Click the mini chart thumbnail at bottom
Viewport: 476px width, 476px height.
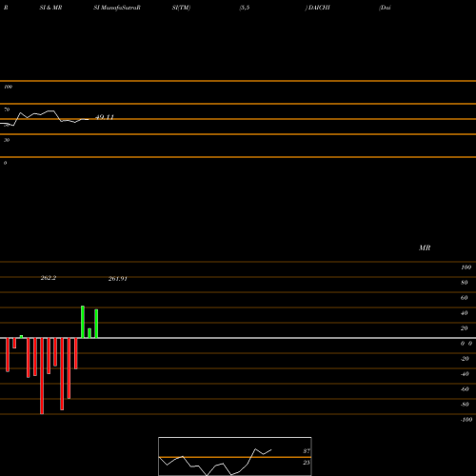235,456
